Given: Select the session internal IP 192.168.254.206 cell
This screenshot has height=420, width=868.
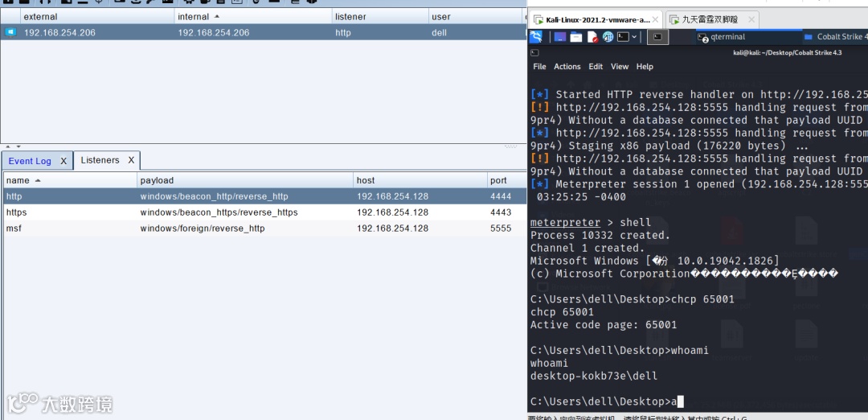Looking at the screenshot, I should click(x=213, y=33).
